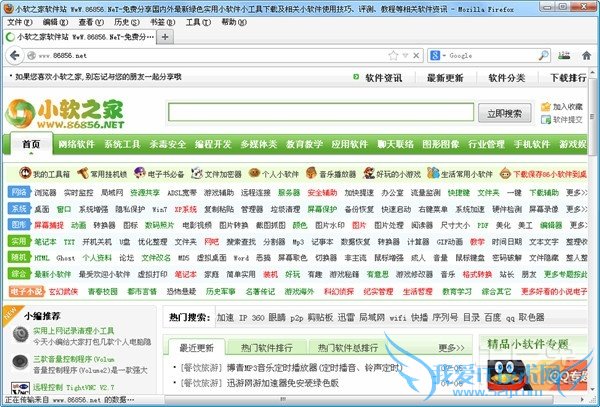Viewport: 600px width, 407px height.
Task: Click the bookmark star in address bar
Action: pyautogui.click(x=393, y=56)
